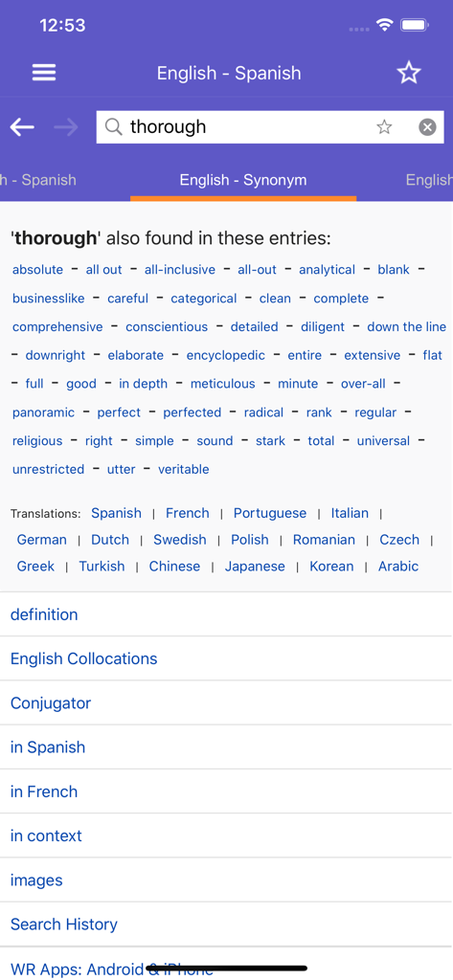Open the 'comprehensive' entry
Viewport: 453px width, 980px height.
pos(57,327)
